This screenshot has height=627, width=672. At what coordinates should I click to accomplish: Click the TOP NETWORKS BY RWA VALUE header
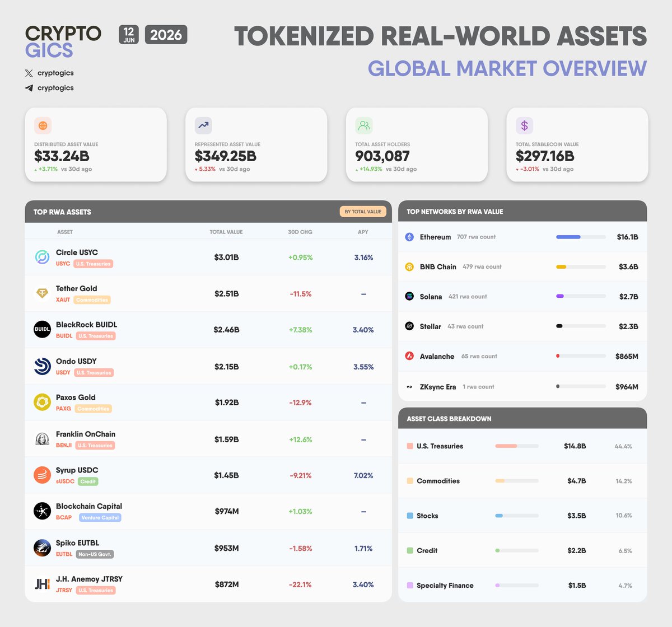pyautogui.click(x=455, y=212)
